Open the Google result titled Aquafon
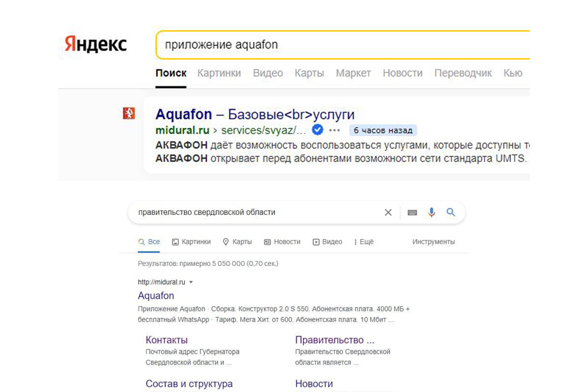The height and width of the screenshot is (392, 588). tap(156, 295)
